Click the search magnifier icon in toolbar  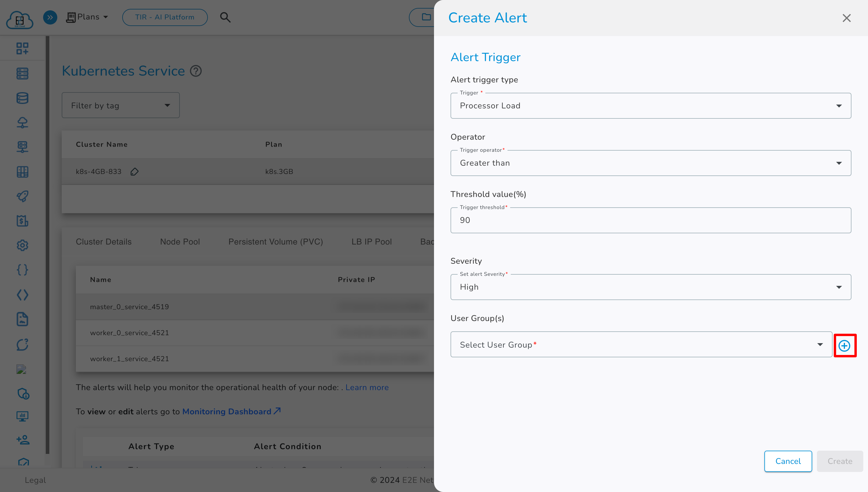pos(225,17)
